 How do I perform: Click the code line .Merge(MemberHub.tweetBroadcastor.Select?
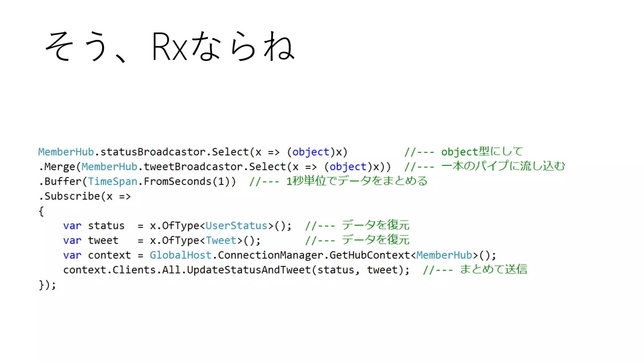point(215,167)
